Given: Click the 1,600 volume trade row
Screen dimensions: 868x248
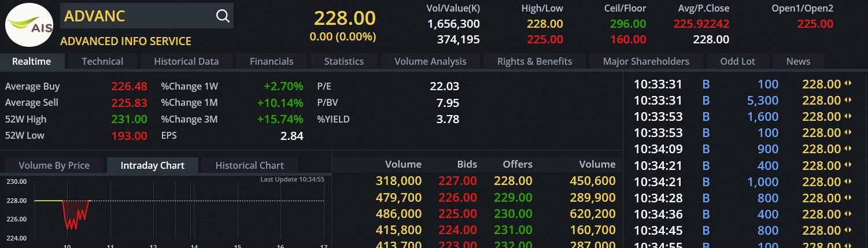Looking at the screenshot, I should coord(744,117).
